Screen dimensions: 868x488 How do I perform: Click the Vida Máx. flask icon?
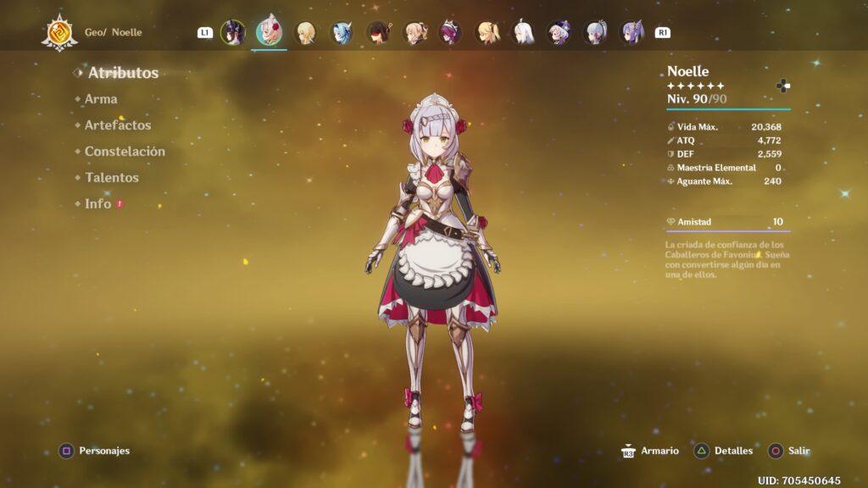coord(671,127)
